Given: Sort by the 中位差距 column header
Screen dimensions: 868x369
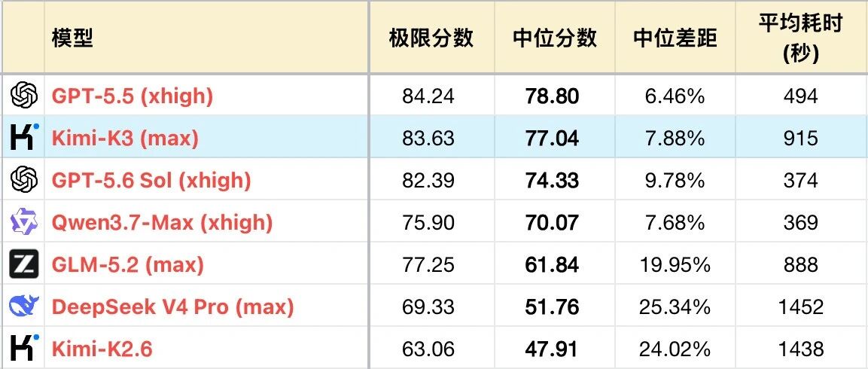Looking at the screenshot, I should (675, 38).
